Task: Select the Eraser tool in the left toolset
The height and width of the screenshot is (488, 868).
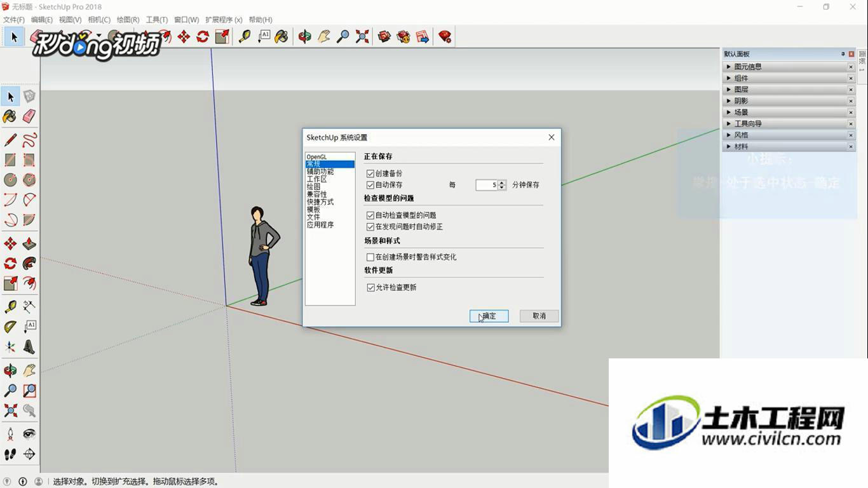Action: pos(29,116)
